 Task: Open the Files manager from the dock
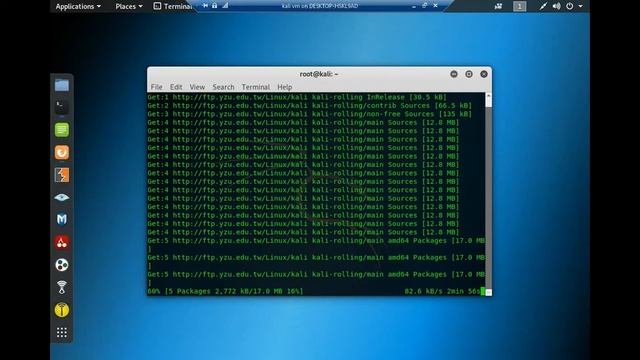point(62,85)
